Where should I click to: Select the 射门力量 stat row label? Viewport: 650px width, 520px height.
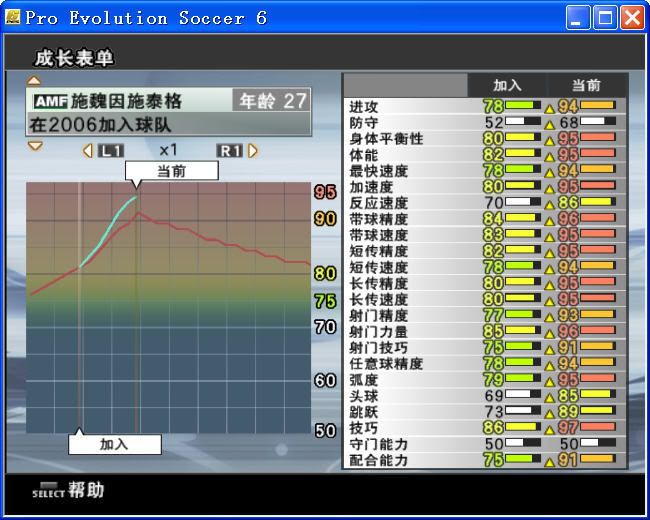point(378,331)
